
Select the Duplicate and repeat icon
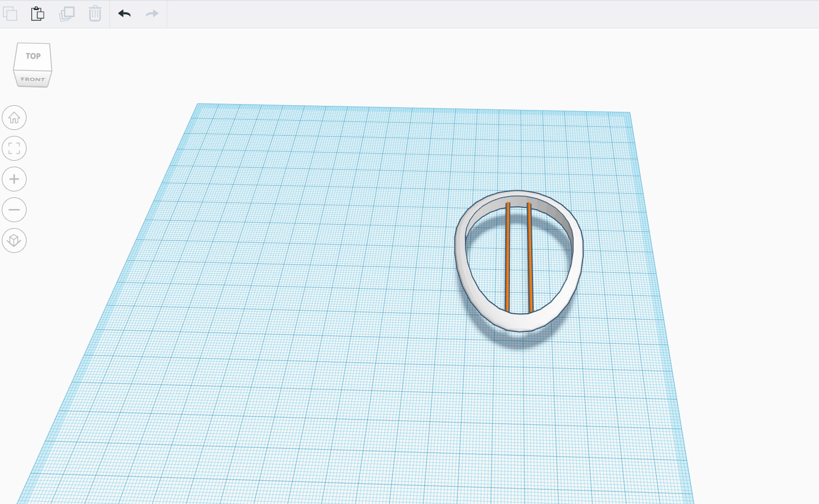66,13
